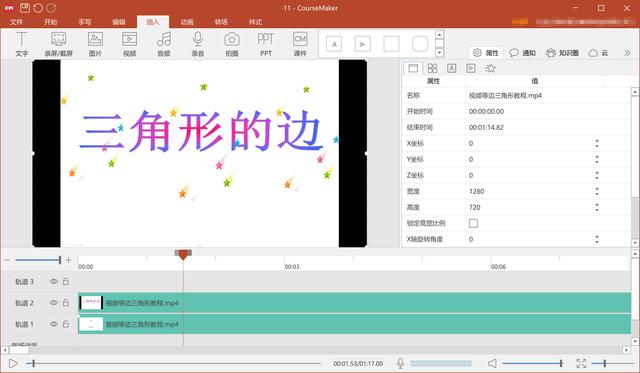
Task: Insert text with the 文字 tool
Action: point(22,44)
